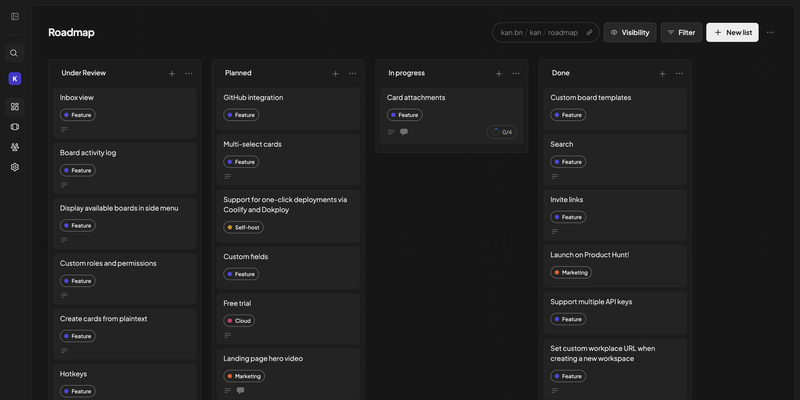This screenshot has width=800, height=400.
Task: Add a card to Under Review list
Action: 172,73
